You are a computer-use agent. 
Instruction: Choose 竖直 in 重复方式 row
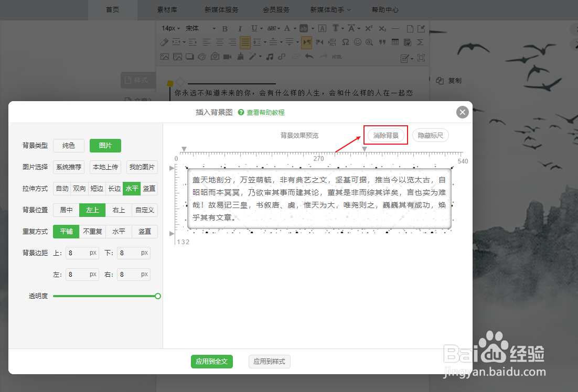(x=145, y=231)
